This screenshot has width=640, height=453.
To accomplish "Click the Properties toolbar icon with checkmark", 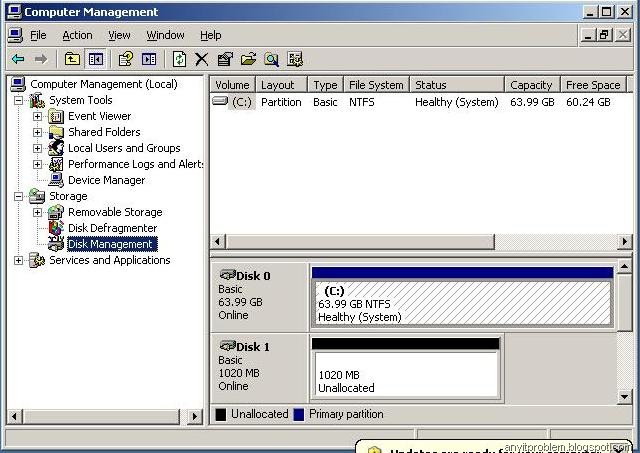I will click(225, 59).
